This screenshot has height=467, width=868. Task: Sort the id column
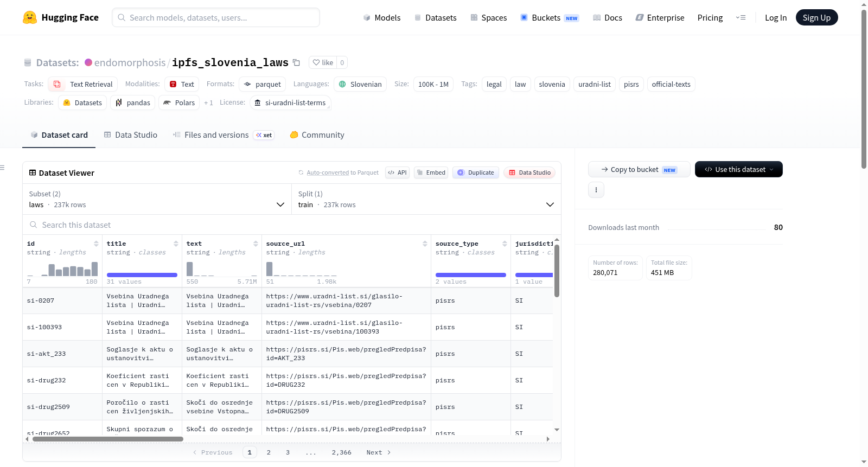(96, 244)
